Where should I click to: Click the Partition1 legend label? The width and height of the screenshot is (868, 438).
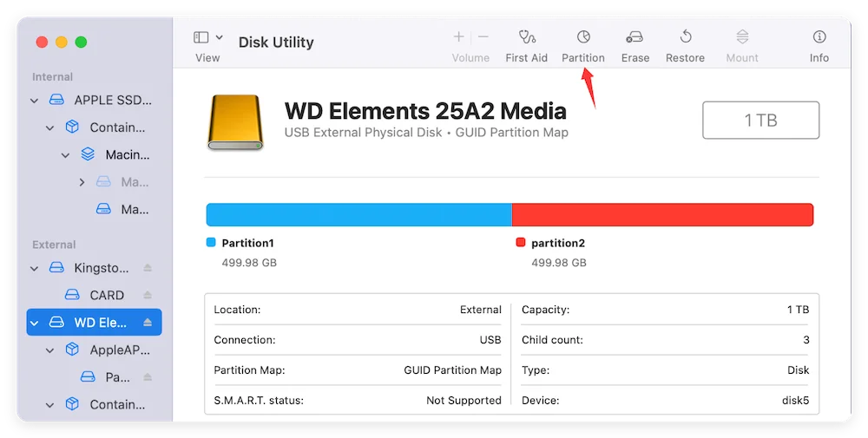(247, 243)
